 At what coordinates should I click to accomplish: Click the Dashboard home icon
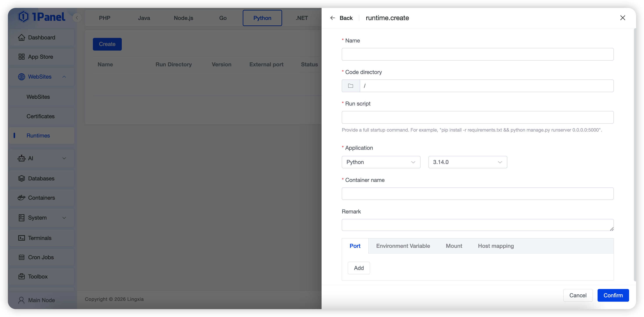click(21, 37)
